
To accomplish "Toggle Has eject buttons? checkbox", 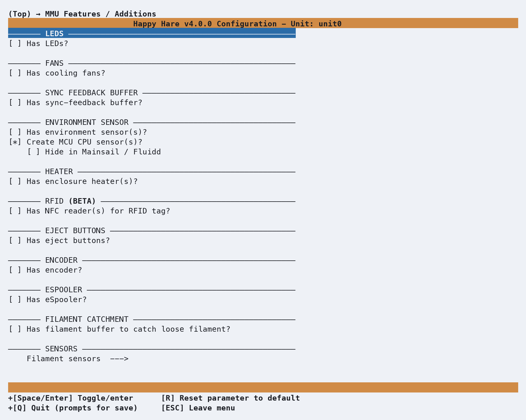I will pyautogui.click(x=15, y=241).
